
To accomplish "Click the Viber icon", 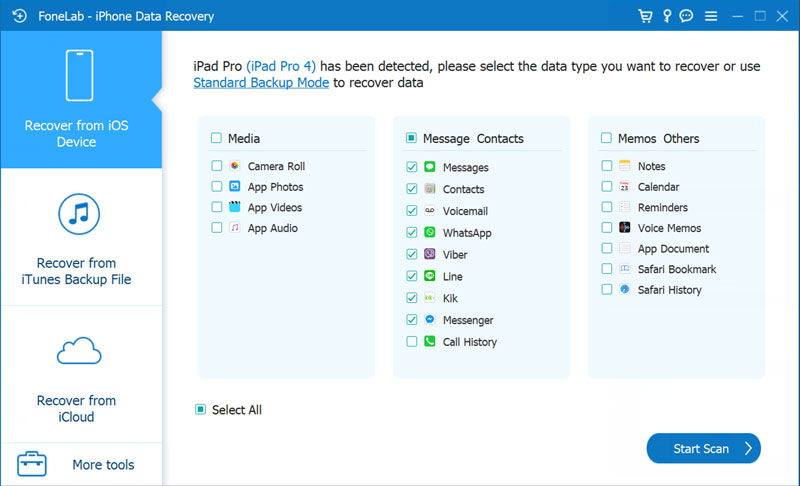I will [x=430, y=254].
